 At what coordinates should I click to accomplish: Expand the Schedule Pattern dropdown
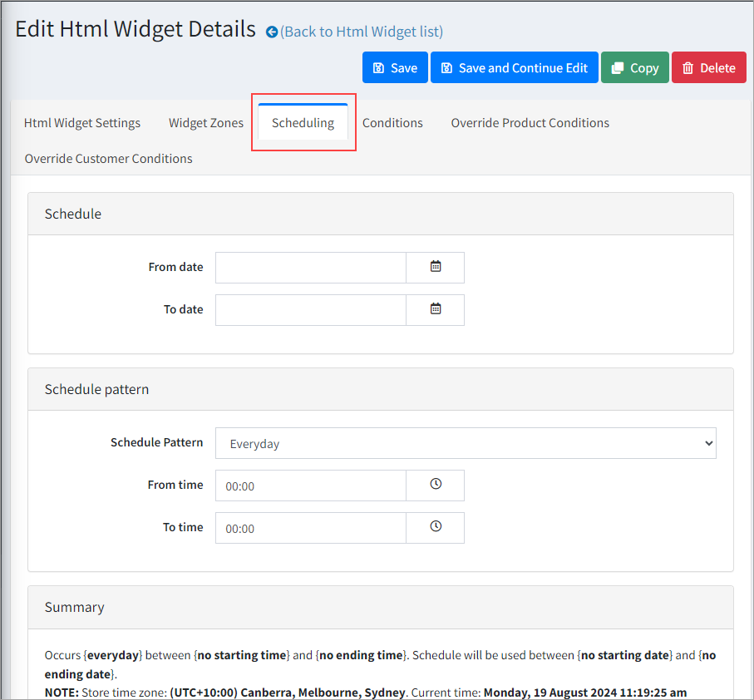pyautogui.click(x=465, y=443)
